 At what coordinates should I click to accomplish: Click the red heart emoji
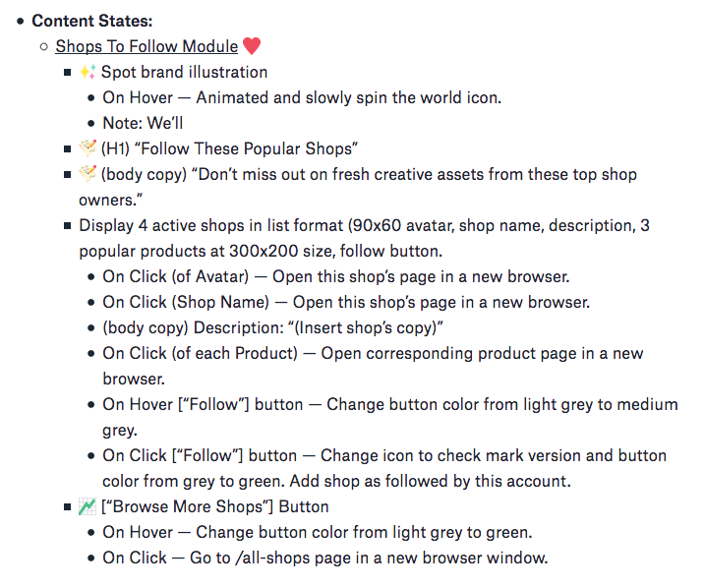[252, 46]
